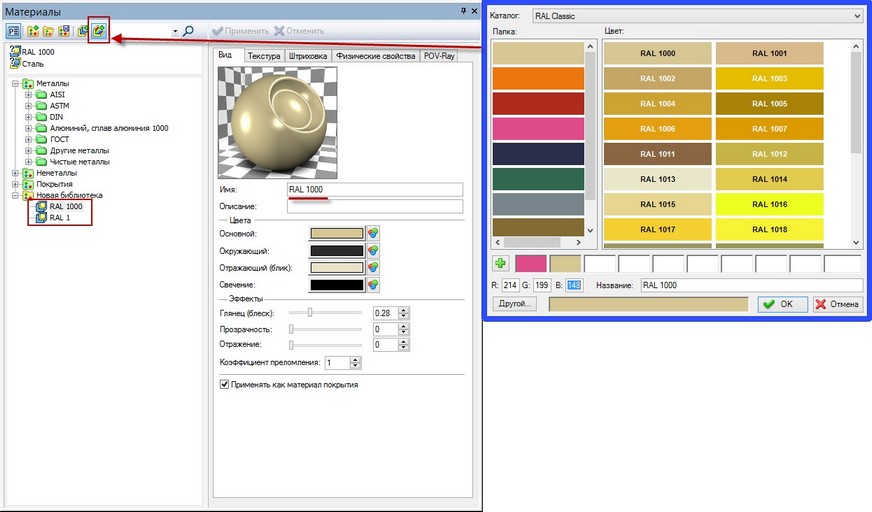Click the empty Описание field
Screen dimensions: 872x512
coord(375,206)
